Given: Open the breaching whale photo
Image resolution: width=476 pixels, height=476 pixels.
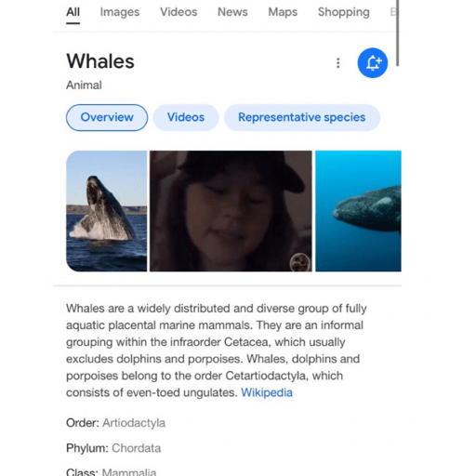Looking at the screenshot, I should pos(107,211).
